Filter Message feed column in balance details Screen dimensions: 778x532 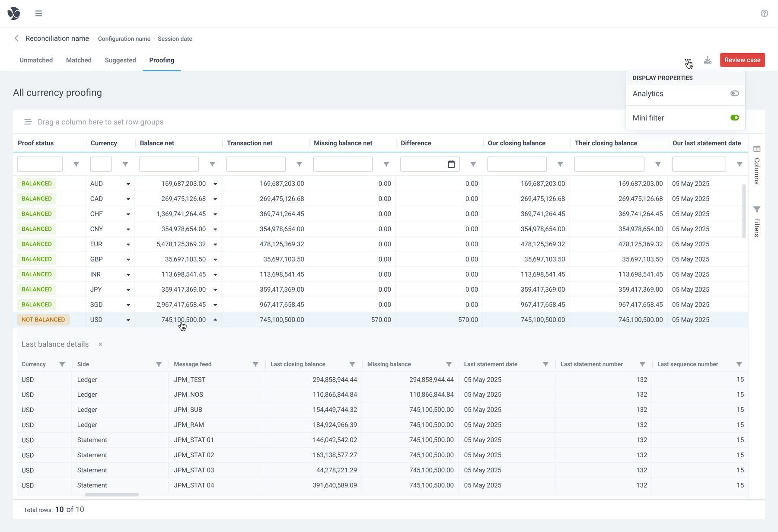coord(255,364)
